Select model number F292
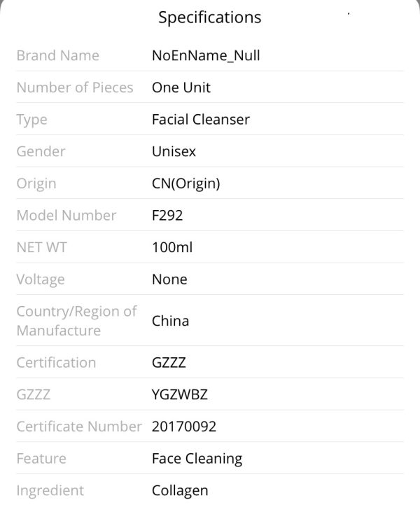The height and width of the screenshot is (505, 420). pos(167,215)
